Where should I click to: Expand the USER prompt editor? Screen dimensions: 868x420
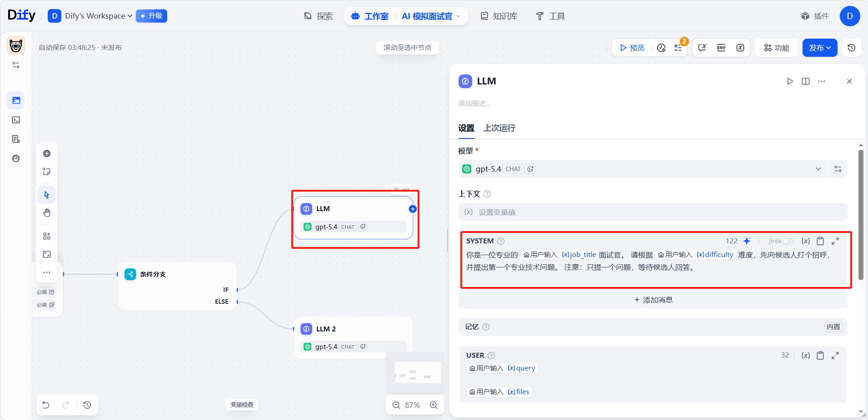[835, 356]
